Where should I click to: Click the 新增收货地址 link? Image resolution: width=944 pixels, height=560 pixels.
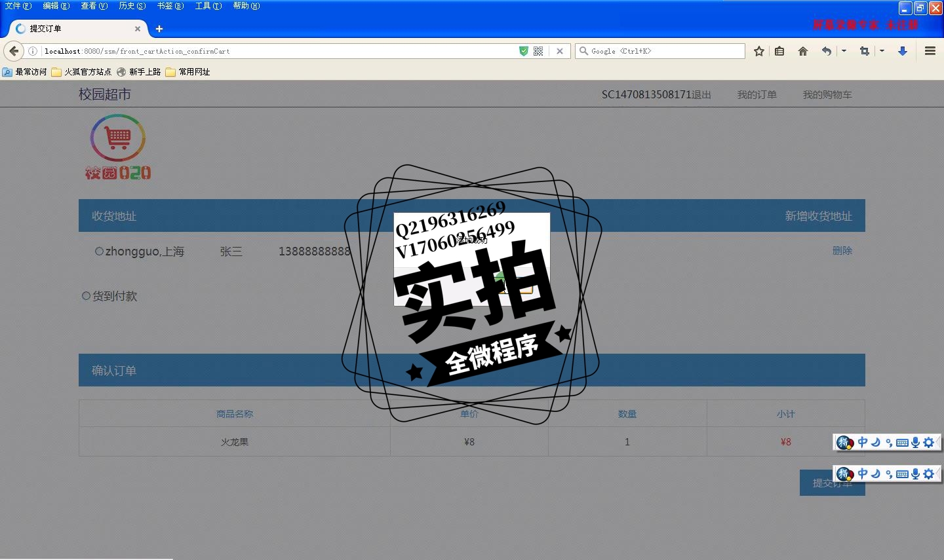(x=819, y=216)
